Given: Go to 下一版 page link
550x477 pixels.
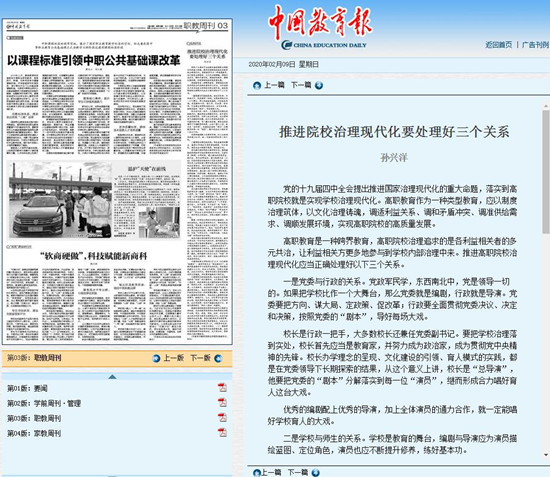Looking at the screenshot, I should point(200,358).
